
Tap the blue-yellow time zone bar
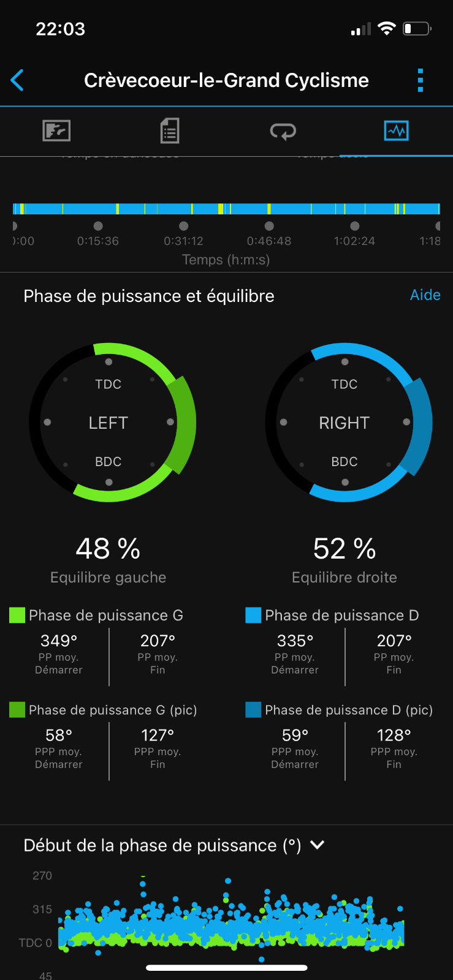click(x=226, y=209)
